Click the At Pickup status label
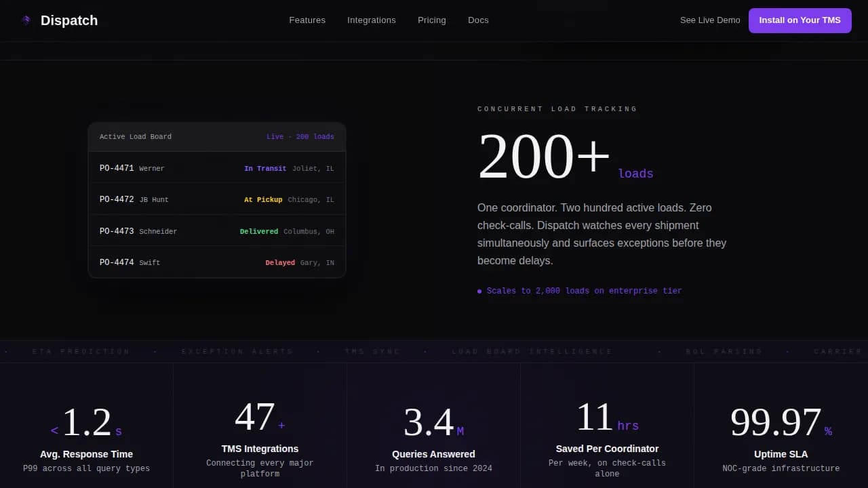The image size is (868, 488). [x=263, y=200]
